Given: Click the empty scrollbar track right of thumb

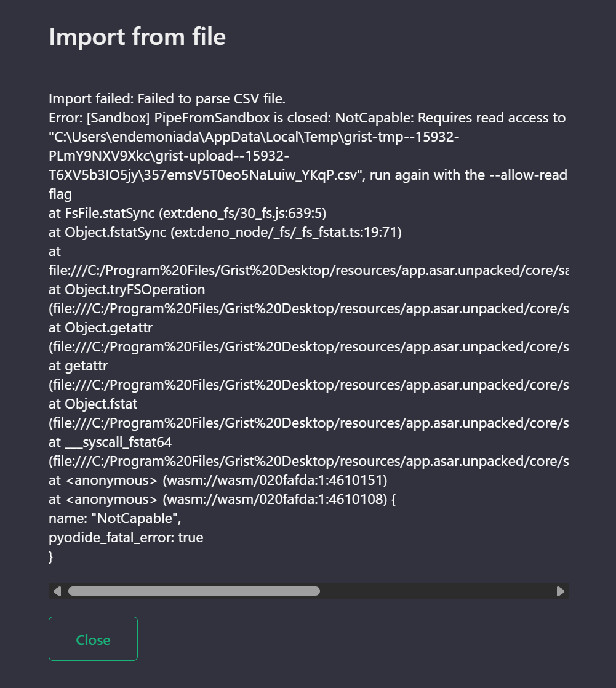Looking at the screenshot, I should click(x=436, y=591).
